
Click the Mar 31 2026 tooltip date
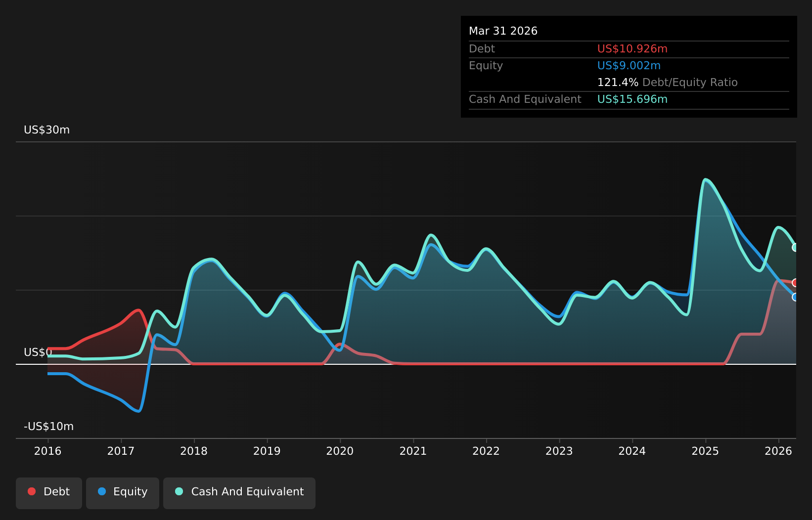[503, 31]
